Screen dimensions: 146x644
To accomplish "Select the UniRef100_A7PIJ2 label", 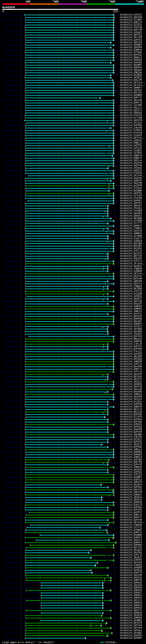I will point(131,364).
